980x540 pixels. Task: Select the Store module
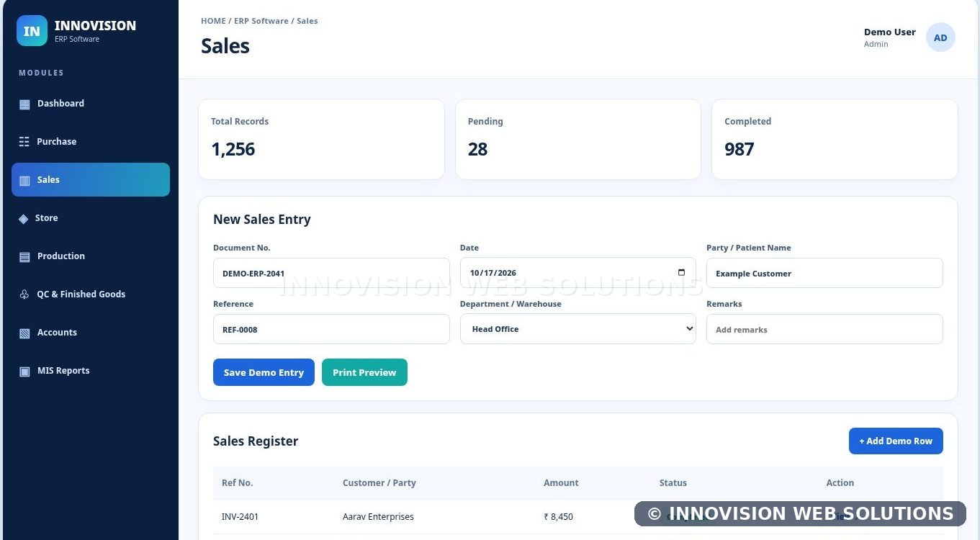click(x=91, y=218)
